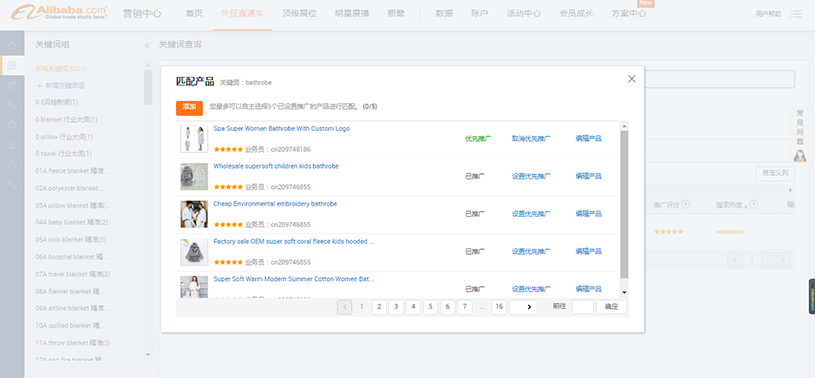The image size is (815, 378).
Task: Click the orange 添加 button
Action: coord(189,107)
